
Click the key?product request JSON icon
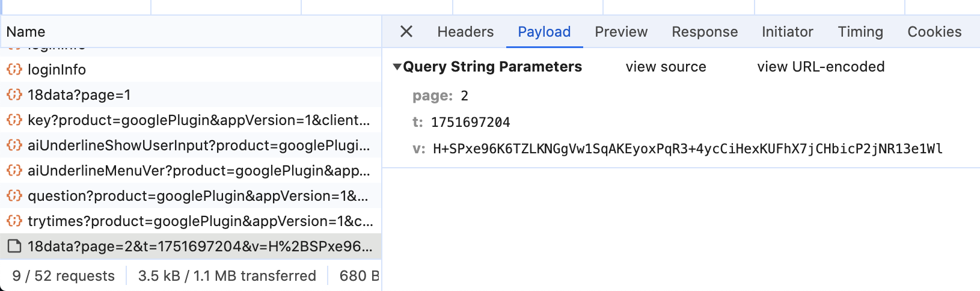pos(14,120)
